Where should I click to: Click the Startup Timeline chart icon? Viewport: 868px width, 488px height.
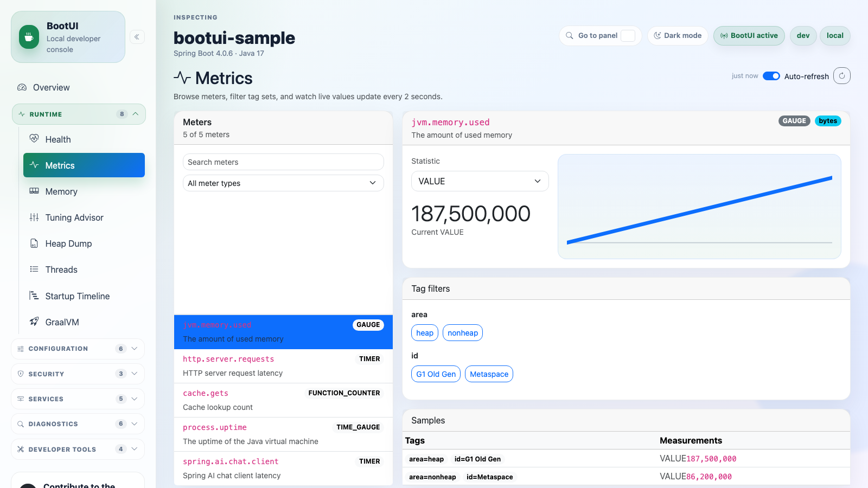pos(34,296)
